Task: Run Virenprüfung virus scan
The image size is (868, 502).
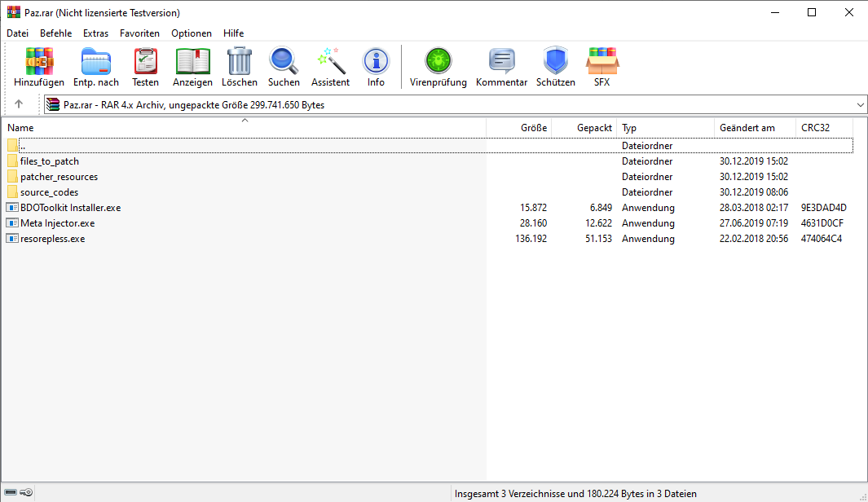Action: (438, 67)
